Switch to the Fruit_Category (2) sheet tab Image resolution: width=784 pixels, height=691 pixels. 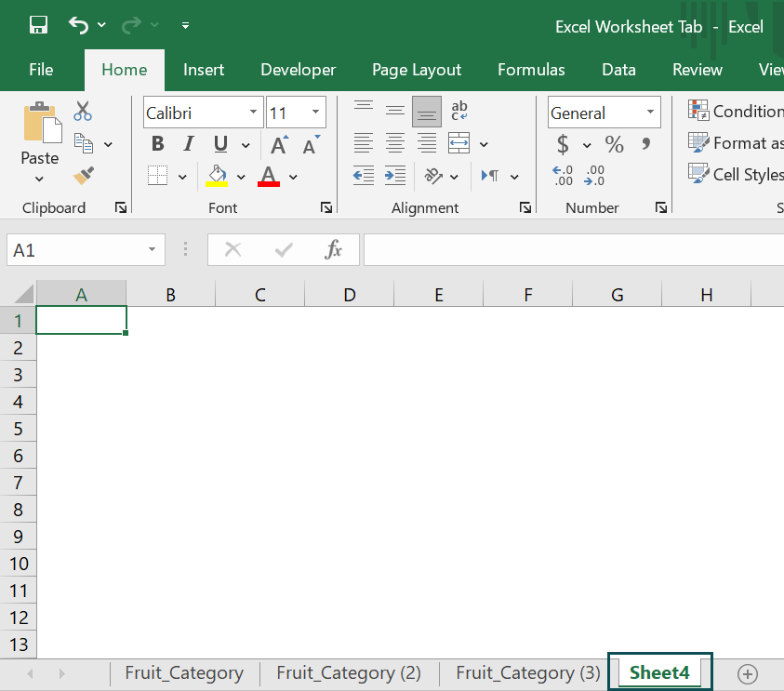pyautogui.click(x=348, y=672)
